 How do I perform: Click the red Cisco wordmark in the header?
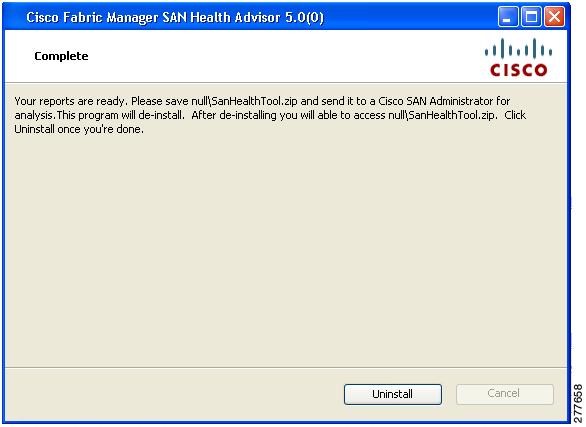click(519, 70)
